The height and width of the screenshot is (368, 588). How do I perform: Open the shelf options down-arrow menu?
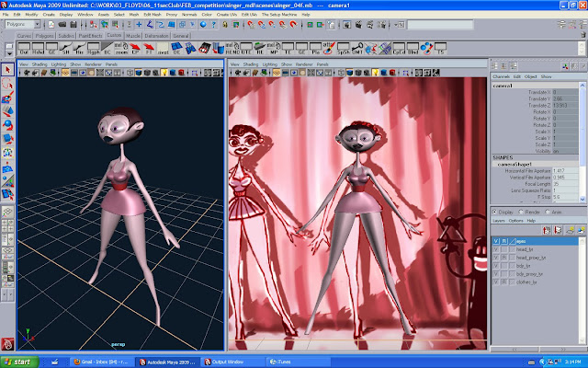tap(9, 54)
